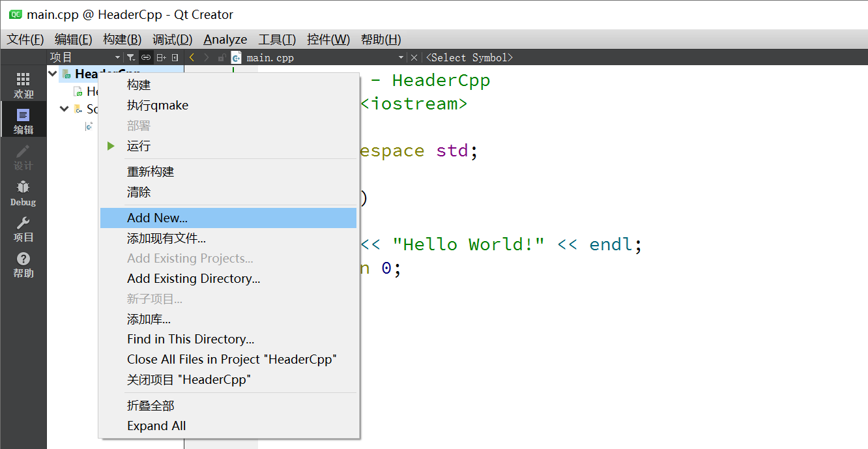868x449 pixels.
Task: Select Expand All in context menu
Action: point(228,426)
